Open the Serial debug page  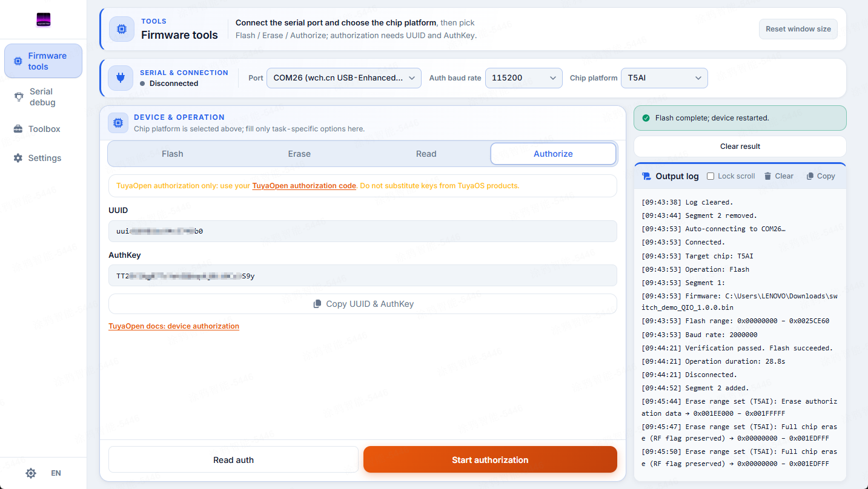click(43, 97)
